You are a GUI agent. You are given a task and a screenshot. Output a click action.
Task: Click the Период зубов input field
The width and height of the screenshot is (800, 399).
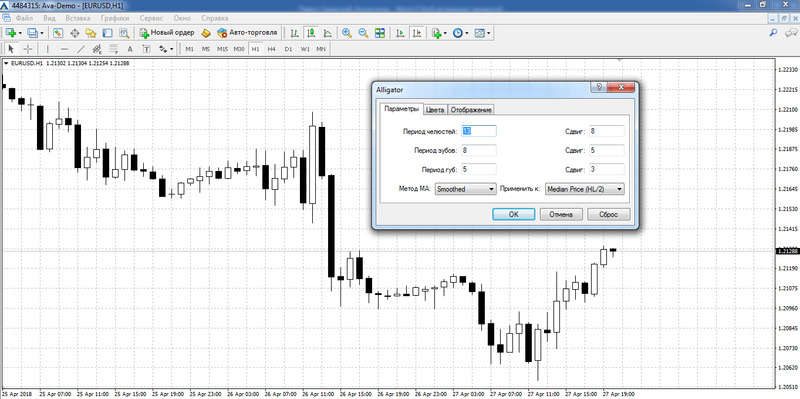click(479, 151)
